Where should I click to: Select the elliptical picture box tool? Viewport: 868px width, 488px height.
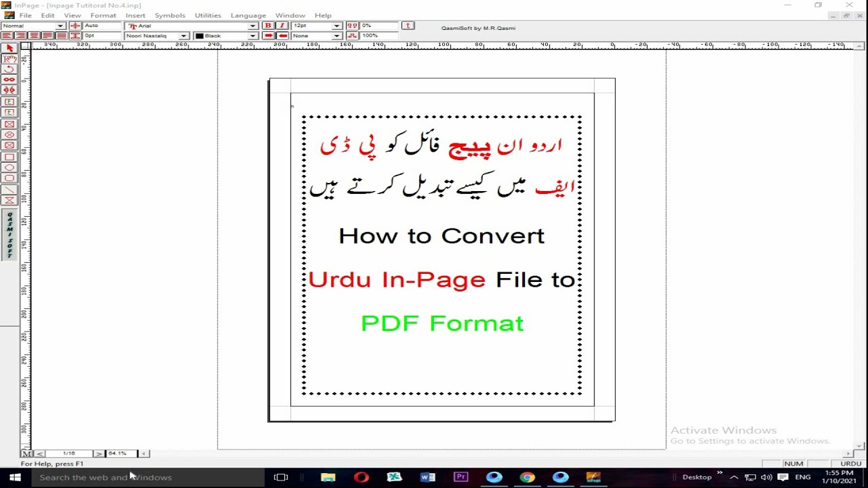pos(9,134)
